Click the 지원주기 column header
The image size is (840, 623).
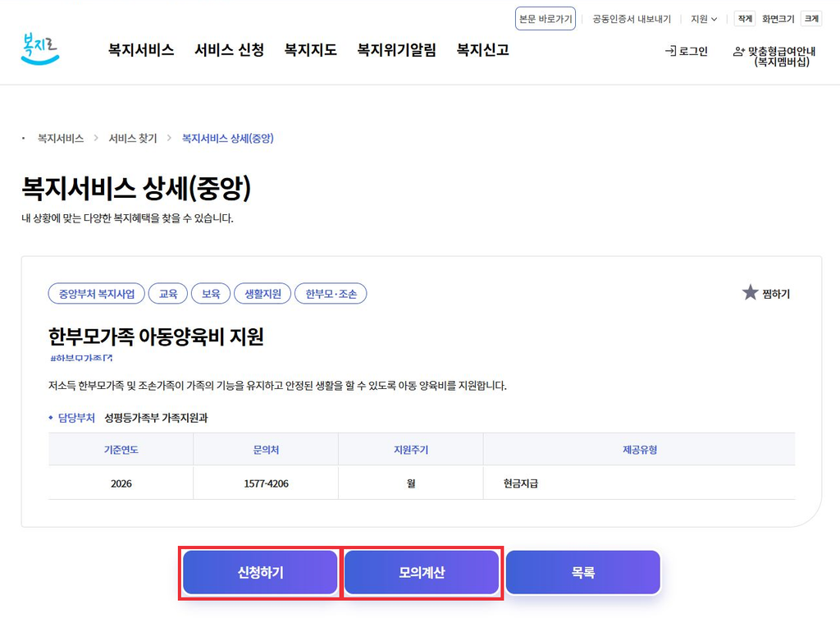click(x=411, y=450)
